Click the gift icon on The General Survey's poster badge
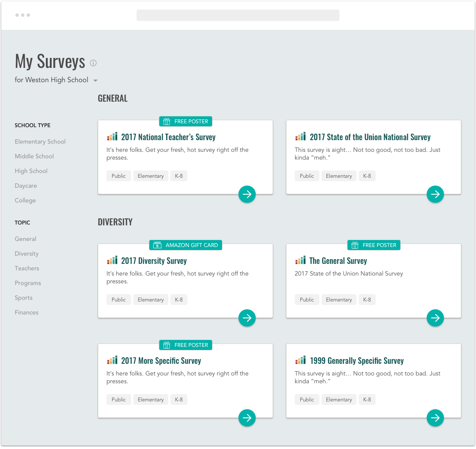476x449 pixels. click(x=354, y=245)
